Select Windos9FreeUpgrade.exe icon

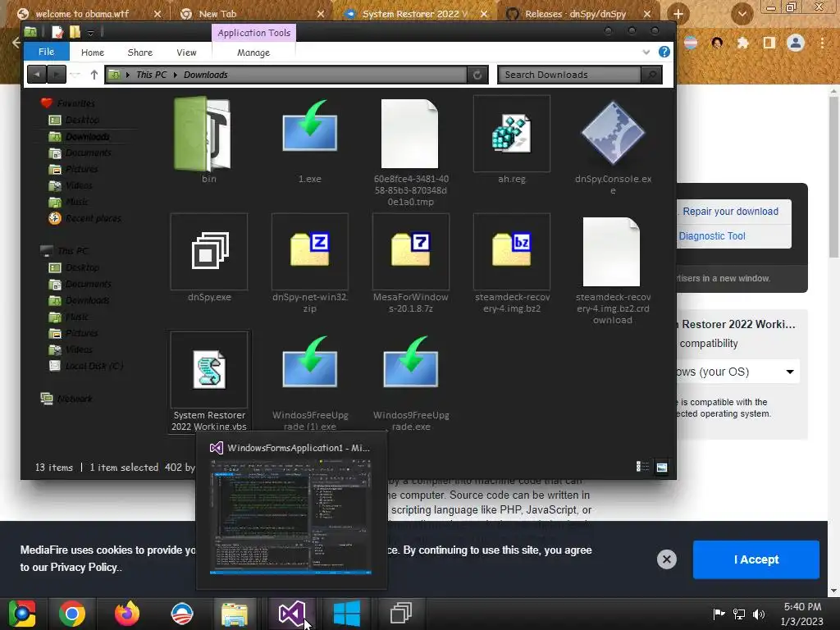411,362
